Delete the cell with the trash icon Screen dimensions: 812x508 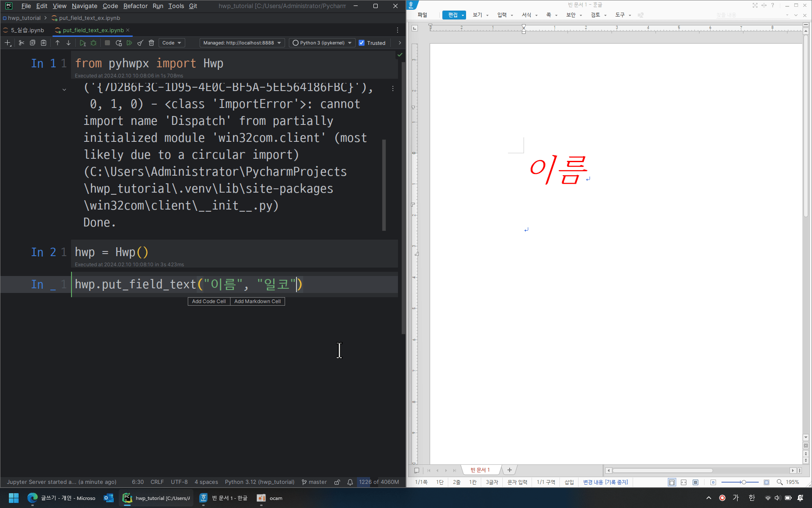[x=151, y=43]
